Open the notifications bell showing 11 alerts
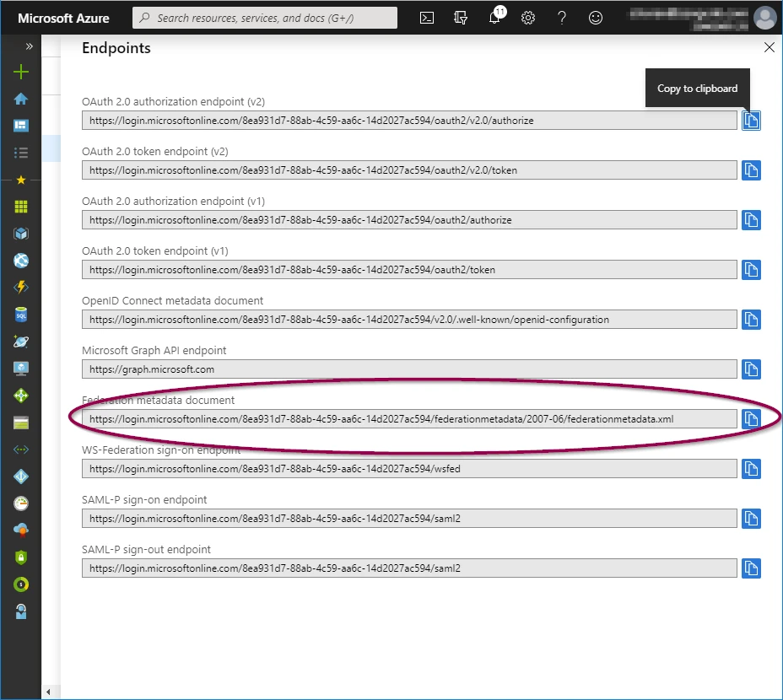This screenshot has width=783, height=700. (x=495, y=18)
